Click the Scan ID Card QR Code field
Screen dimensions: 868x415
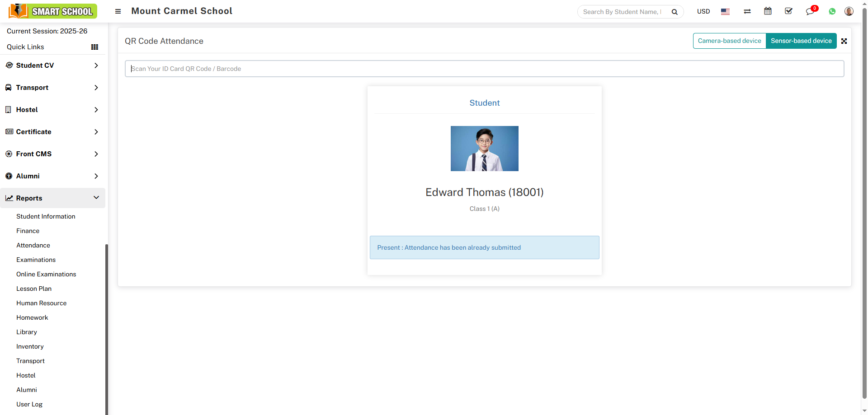coord(484,69)
